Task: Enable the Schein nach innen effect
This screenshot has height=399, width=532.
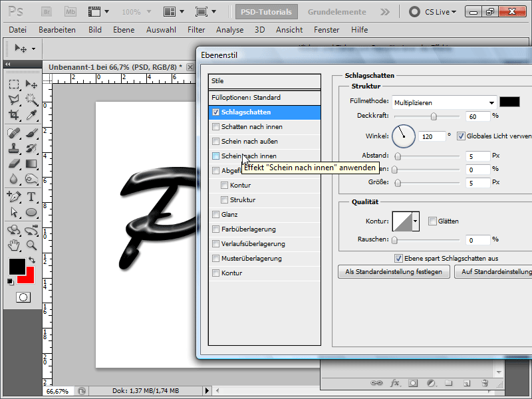Action: [215, 156]
